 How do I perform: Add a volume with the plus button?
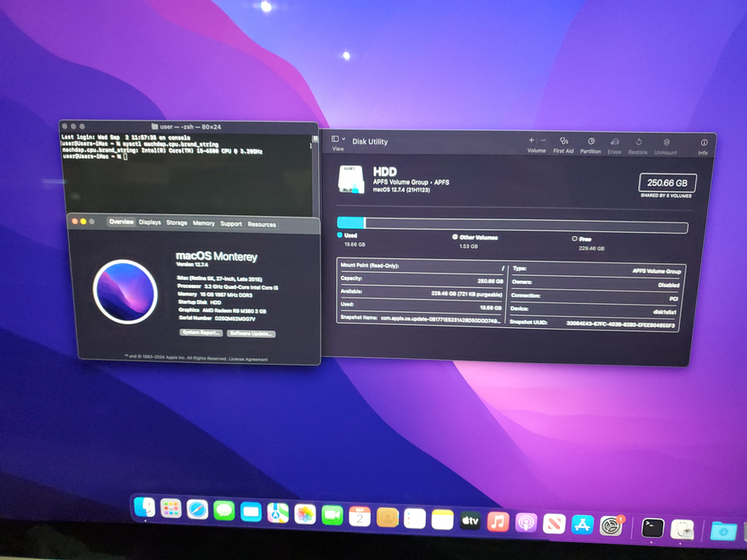531,141
